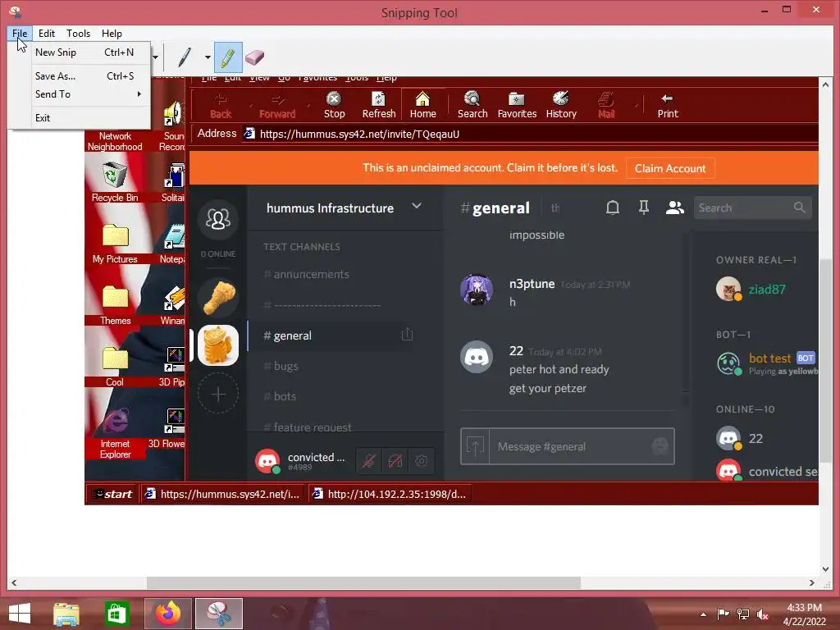Click the 104.192.2.35 taskbar item
Screen dimensions: 840x630
pos(390,494)
